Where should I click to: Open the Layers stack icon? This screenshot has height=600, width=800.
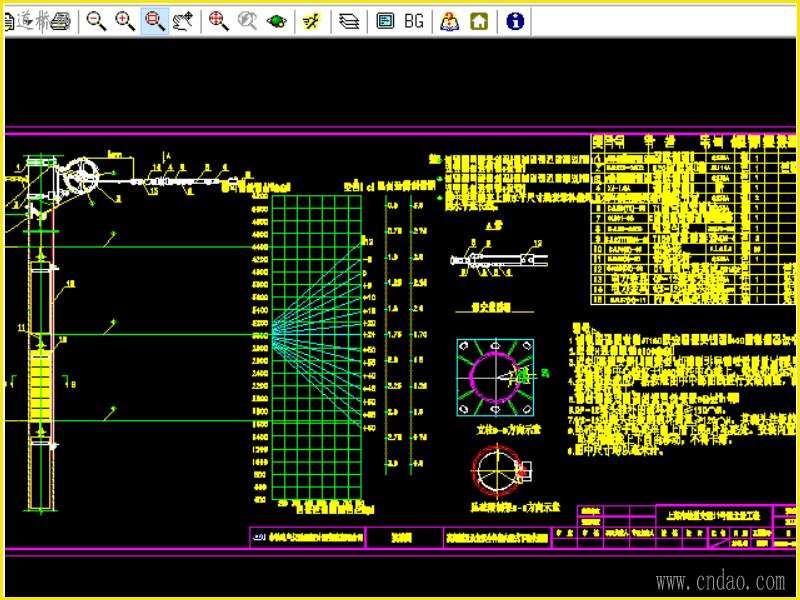349,21
